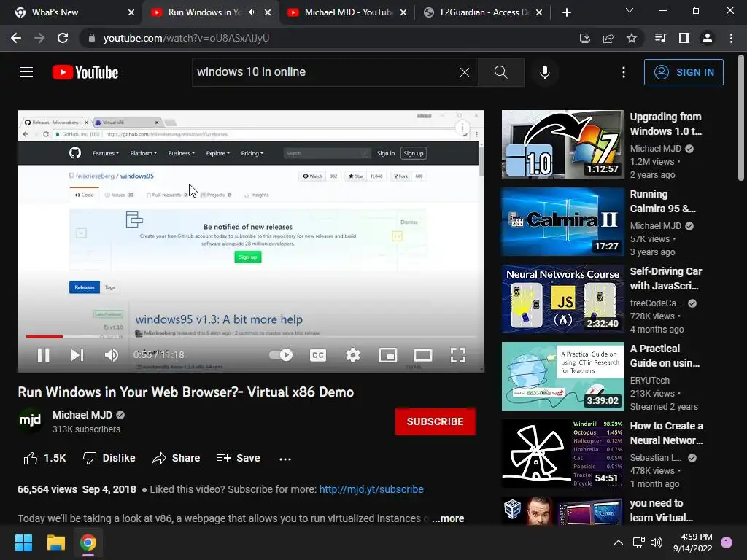Open notification badge in taskbar
The width and height of the screenshot is (747, 560).
tap(727, 542)
